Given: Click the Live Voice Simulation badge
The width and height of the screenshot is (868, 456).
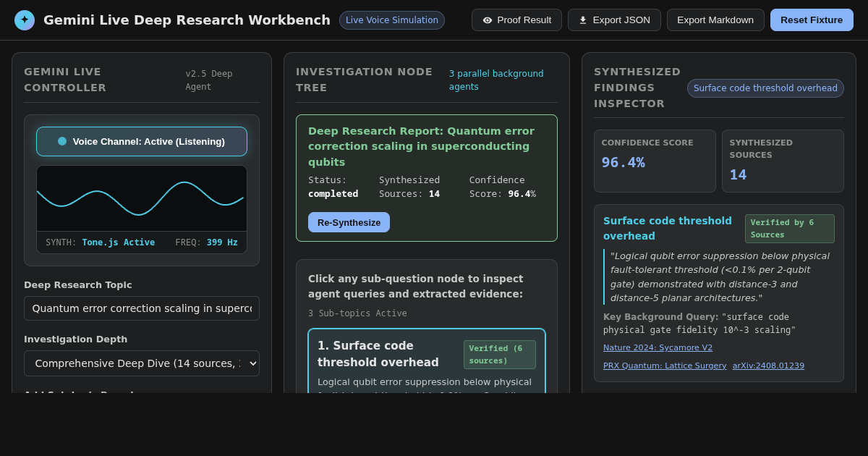Looking at the screenshot, I should (392, 20).
